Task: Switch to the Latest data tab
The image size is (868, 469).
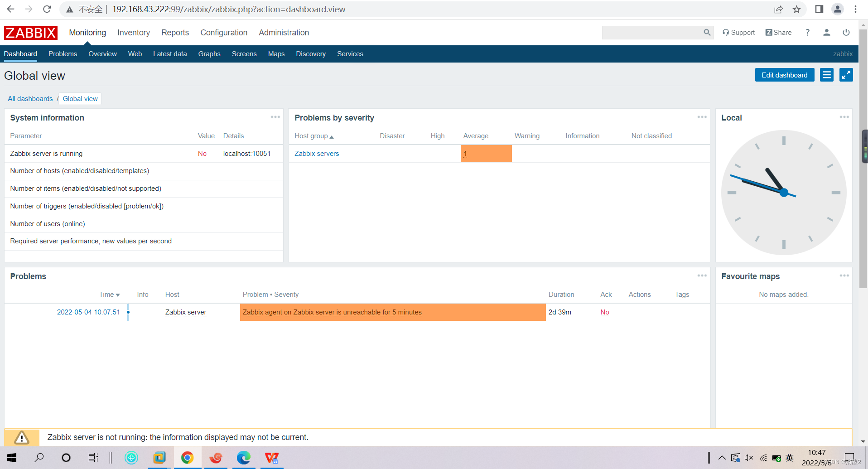Action: click(170, 53)
